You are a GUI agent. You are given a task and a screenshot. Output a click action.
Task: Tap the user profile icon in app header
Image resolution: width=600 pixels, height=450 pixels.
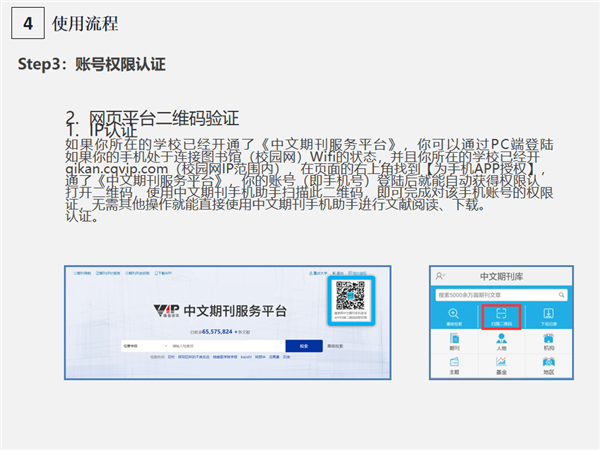coord(440,276)
